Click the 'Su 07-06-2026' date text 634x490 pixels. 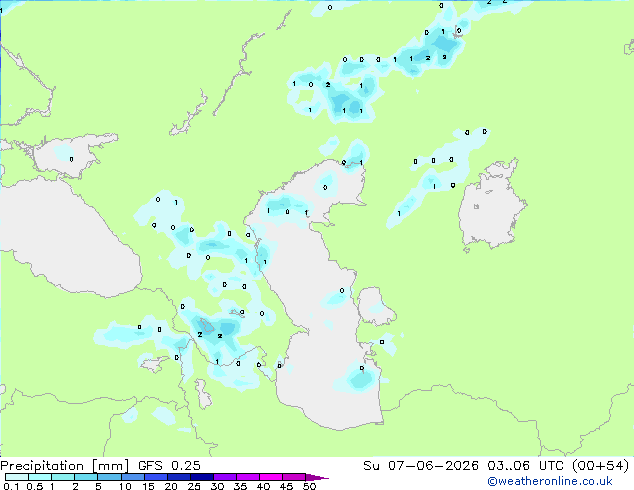[x=421, y=466]
